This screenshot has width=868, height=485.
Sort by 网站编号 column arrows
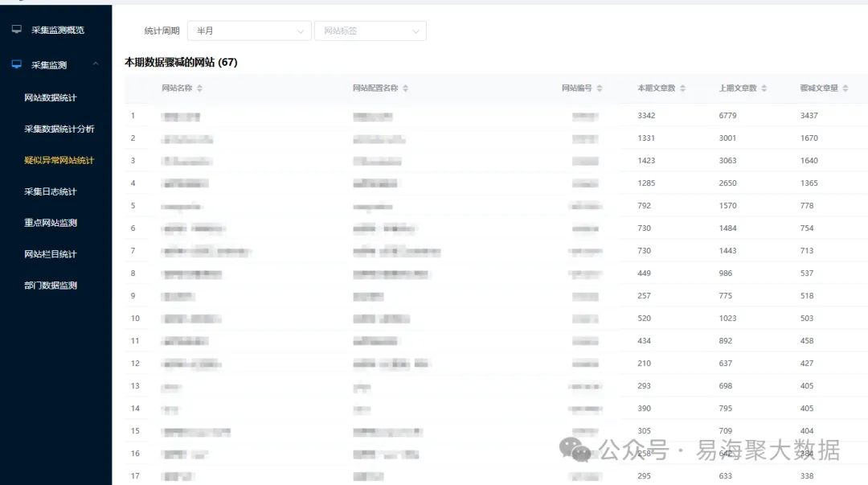600,88
